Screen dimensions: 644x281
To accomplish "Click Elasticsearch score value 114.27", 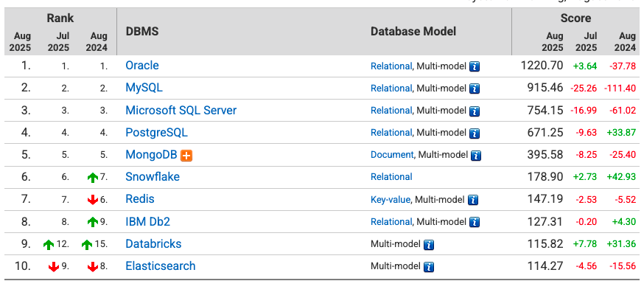I will [546, 266].
